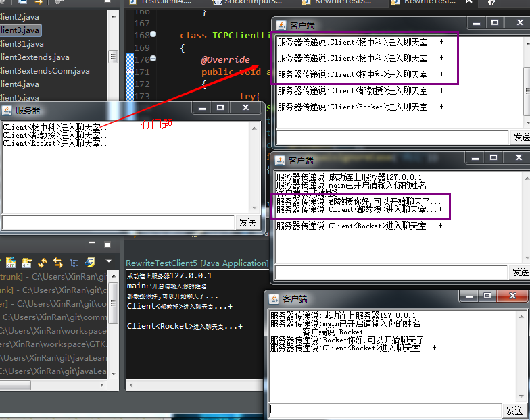Collapse code fold at line 170
Image resolution: width=530 pixels, height=420 pixels.
pos(153,60)
